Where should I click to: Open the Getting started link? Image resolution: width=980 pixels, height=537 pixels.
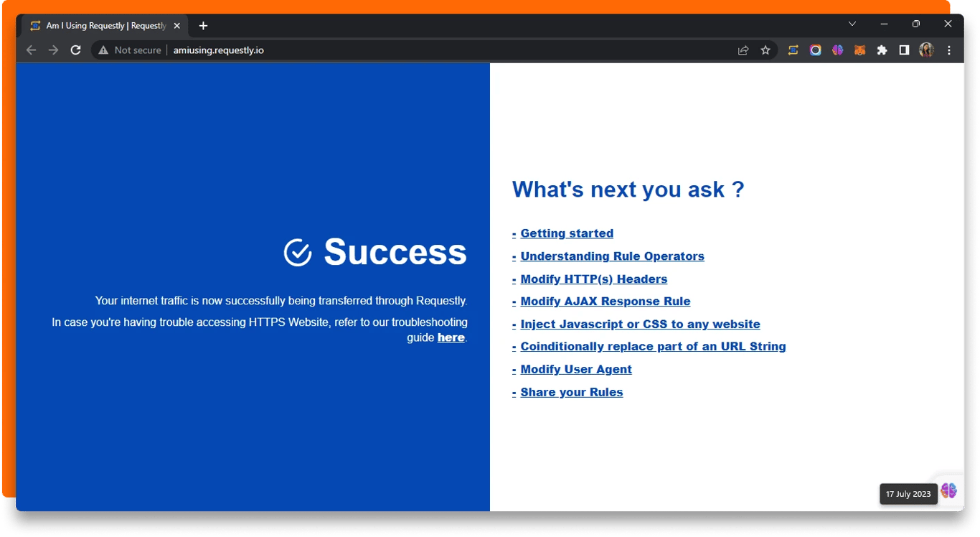(x=567, y=233)
